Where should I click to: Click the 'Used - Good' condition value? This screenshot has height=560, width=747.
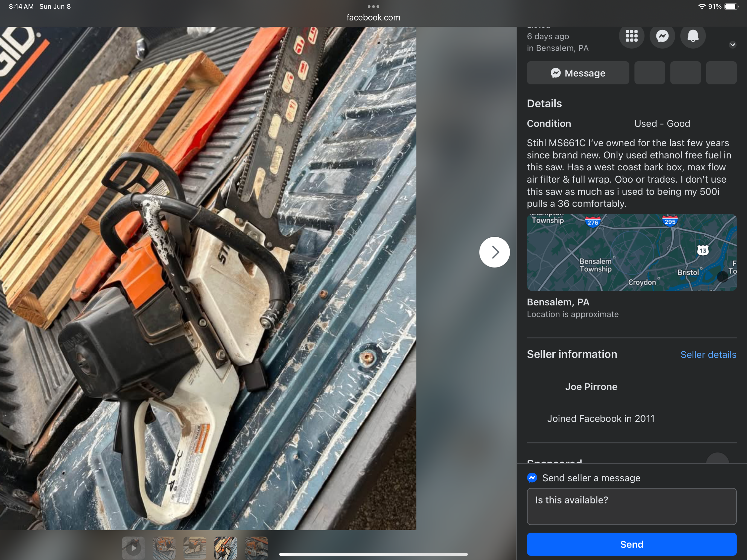(x=662, y=124)
